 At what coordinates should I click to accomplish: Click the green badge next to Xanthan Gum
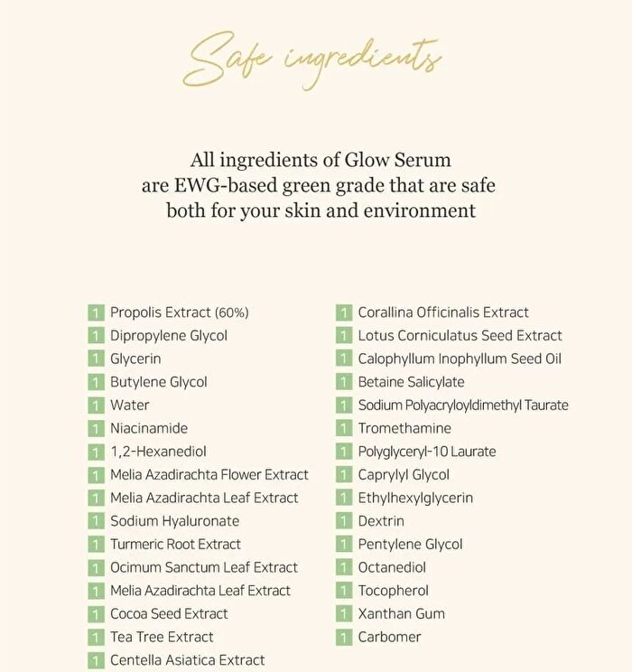point(344,613)
